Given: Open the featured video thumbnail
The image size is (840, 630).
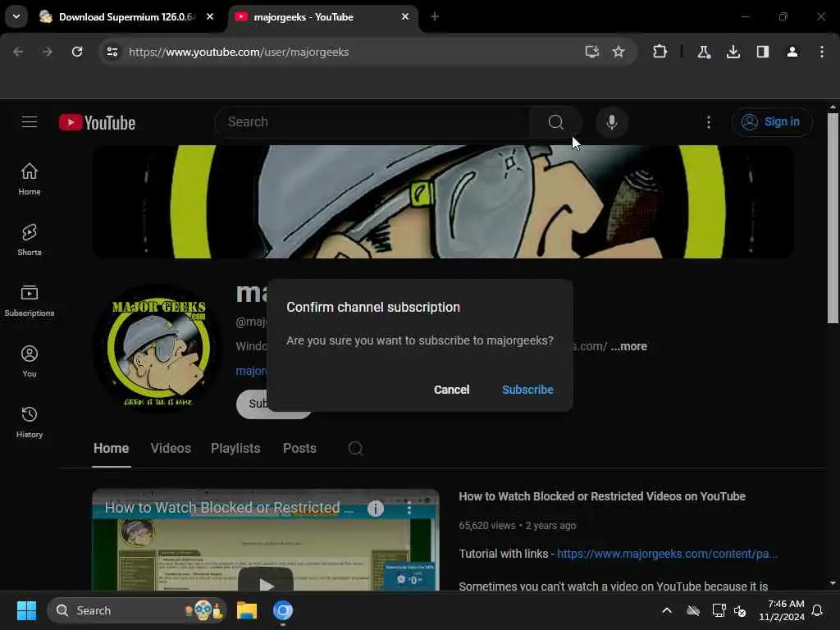Looking at the screenshot, I should tap(266, 540).
